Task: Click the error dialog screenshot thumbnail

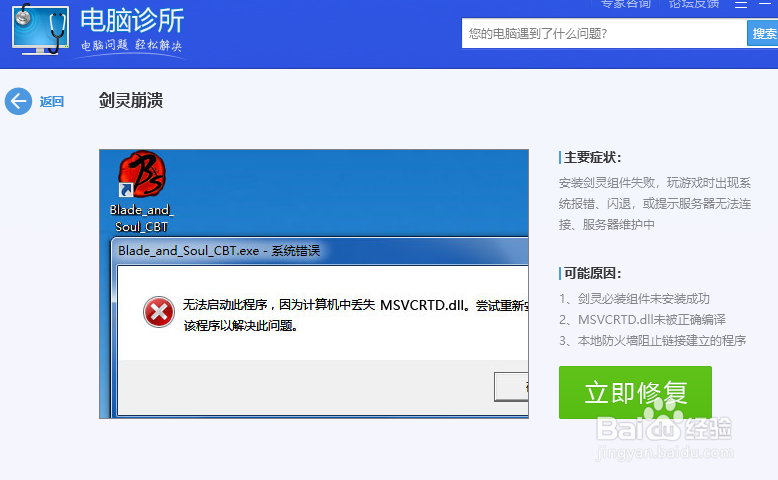Action: click(314, 283)
